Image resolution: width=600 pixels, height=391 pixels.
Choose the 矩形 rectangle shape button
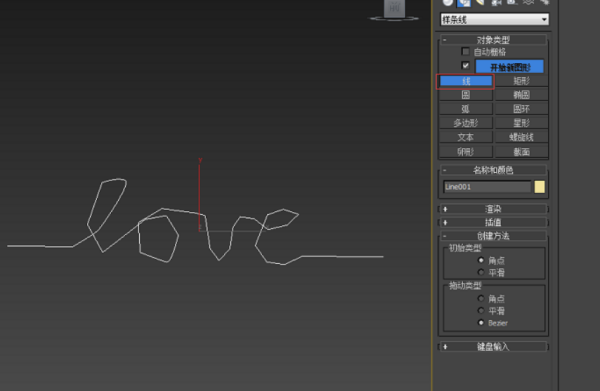point(521,81)
